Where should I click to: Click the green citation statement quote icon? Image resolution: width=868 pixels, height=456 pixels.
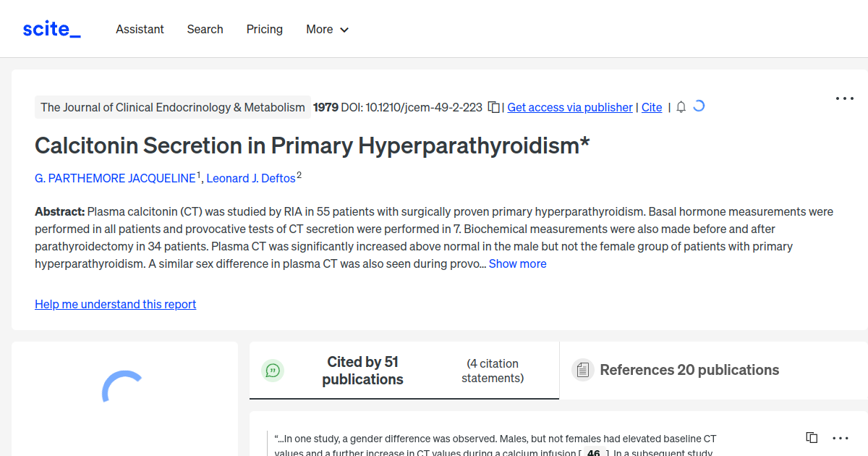[273, 370]
